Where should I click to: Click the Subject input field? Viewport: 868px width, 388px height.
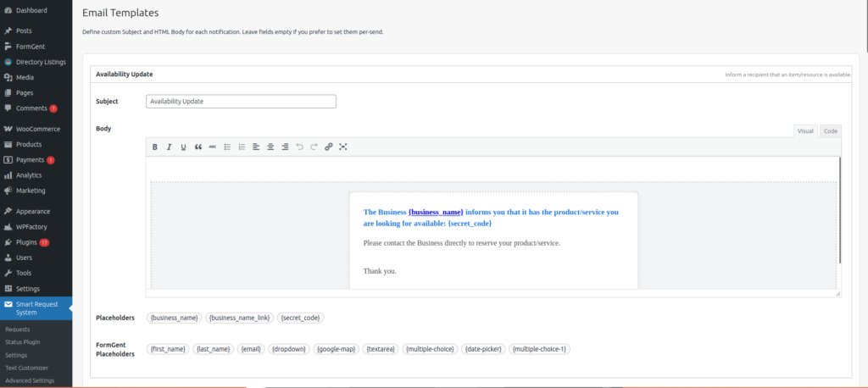pyautogui.click(x=241, y=101)
